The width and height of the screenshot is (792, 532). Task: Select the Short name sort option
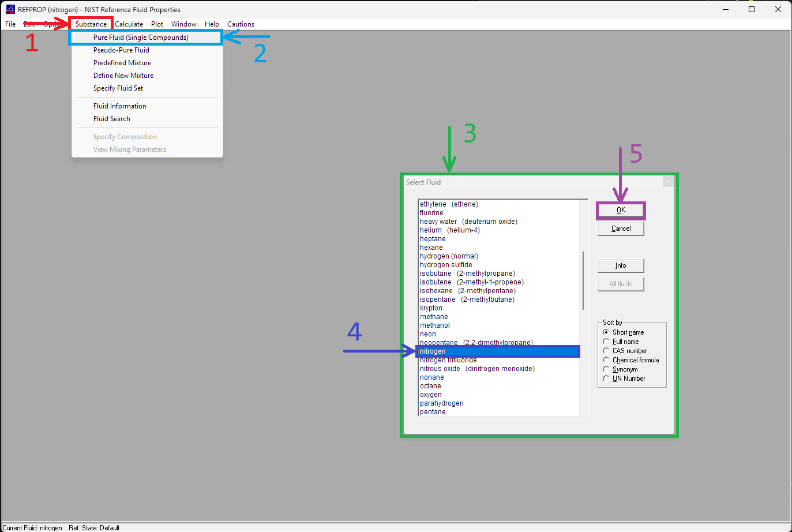point(624,332)
